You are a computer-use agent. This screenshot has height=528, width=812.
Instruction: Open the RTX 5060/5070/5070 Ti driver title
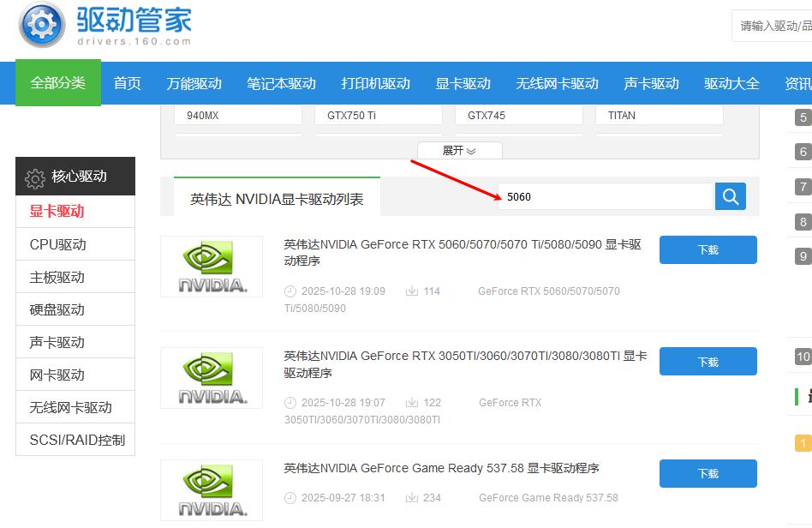pos(463,252)
